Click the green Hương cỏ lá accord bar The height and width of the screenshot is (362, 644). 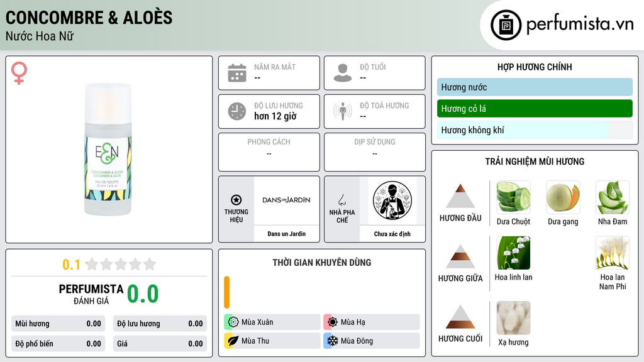[x=535, y=108]
